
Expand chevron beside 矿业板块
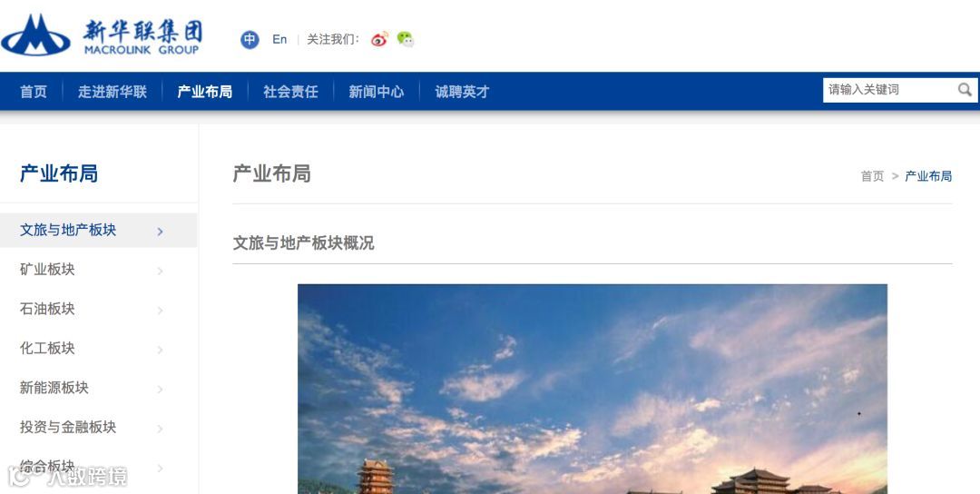pyautogui.click(x=160, y=271)
